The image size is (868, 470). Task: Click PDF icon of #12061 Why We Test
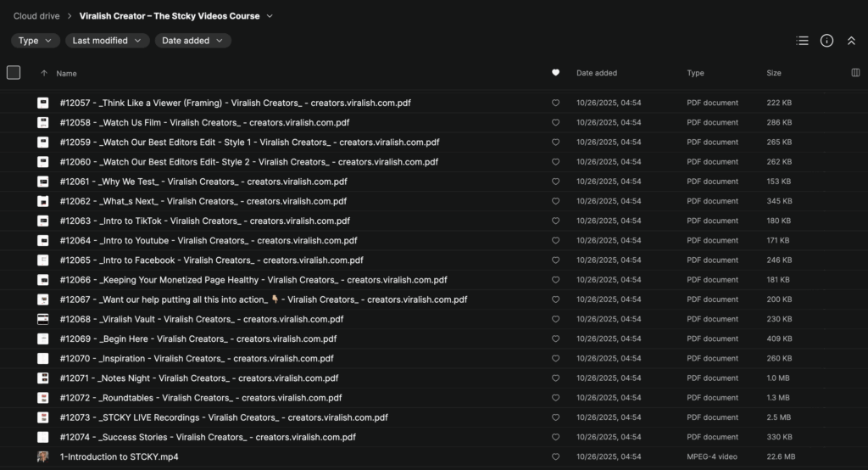click(42, 182)
